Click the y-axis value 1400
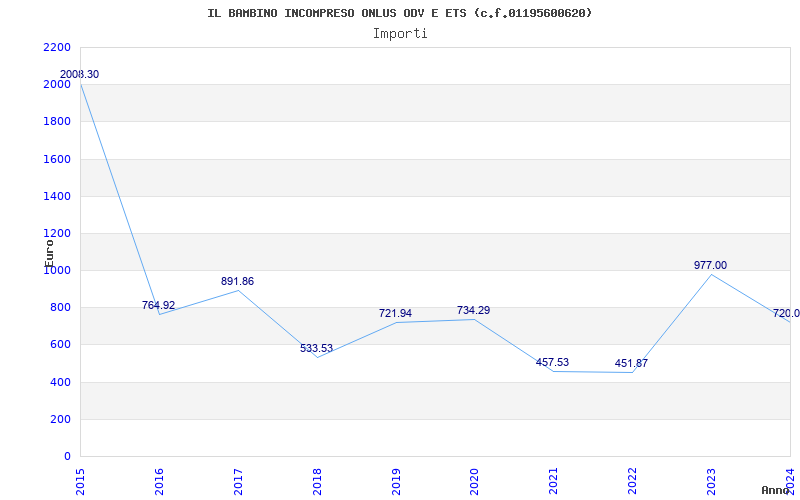The height and width of the screenshot is (500, 800). point(57,196)
